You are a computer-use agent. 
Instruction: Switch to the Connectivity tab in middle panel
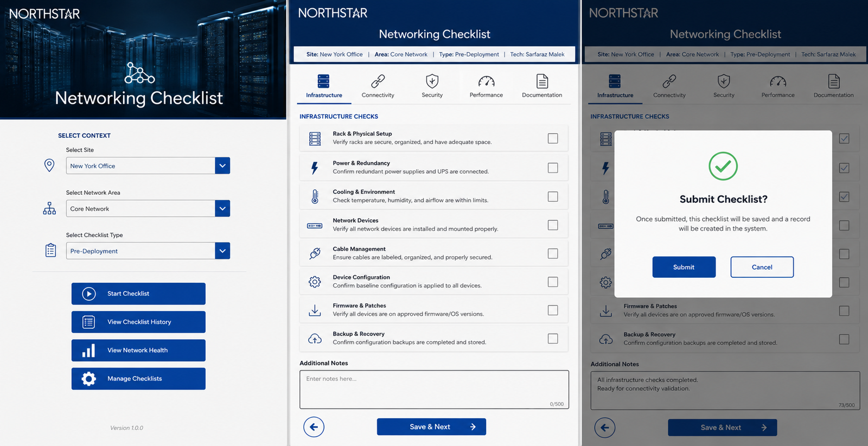tap(378, 87)
